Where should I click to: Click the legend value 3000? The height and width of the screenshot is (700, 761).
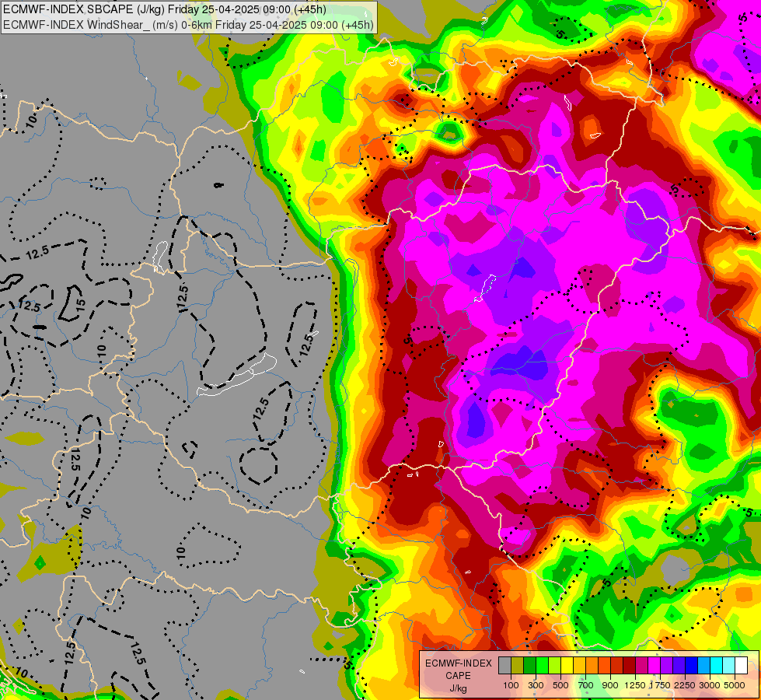(x=710, y=685)
